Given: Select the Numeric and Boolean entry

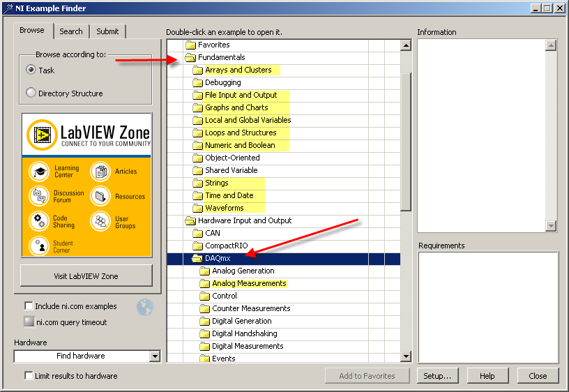Looking at the screenshot, I should pyautogui.click(x=240, y=145).
